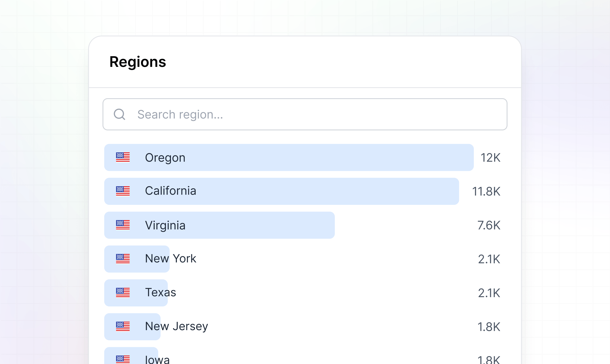Choose the New York region label
Screen dimensions: 610x364
[171, 259]
